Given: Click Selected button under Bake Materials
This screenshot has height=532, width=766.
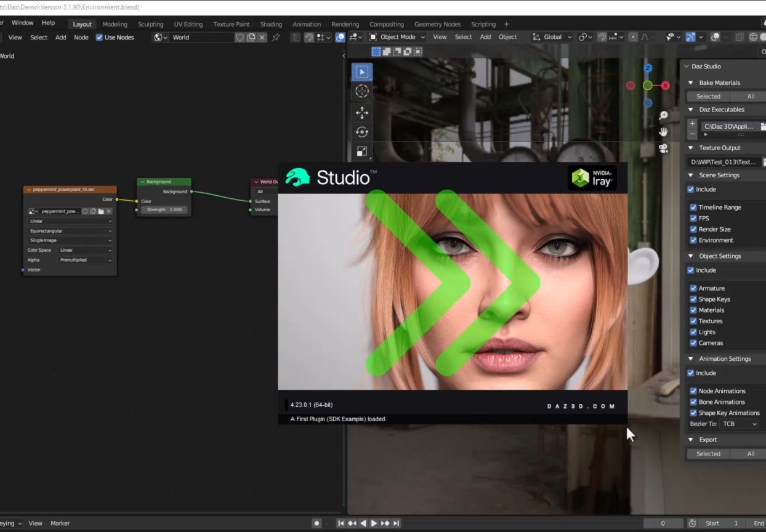Looking at the screenshot, I should (x=708, y=96).
